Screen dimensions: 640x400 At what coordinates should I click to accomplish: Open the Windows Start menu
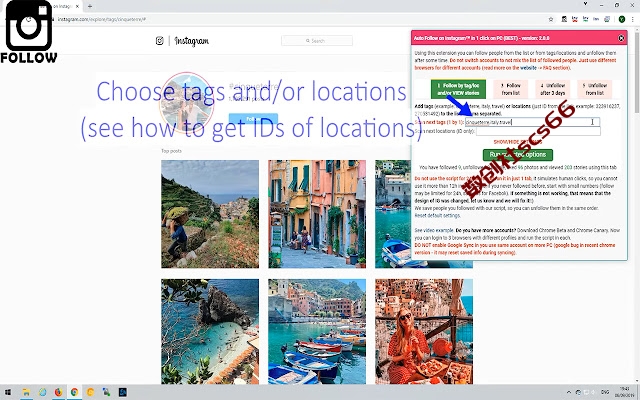(8, 392)
